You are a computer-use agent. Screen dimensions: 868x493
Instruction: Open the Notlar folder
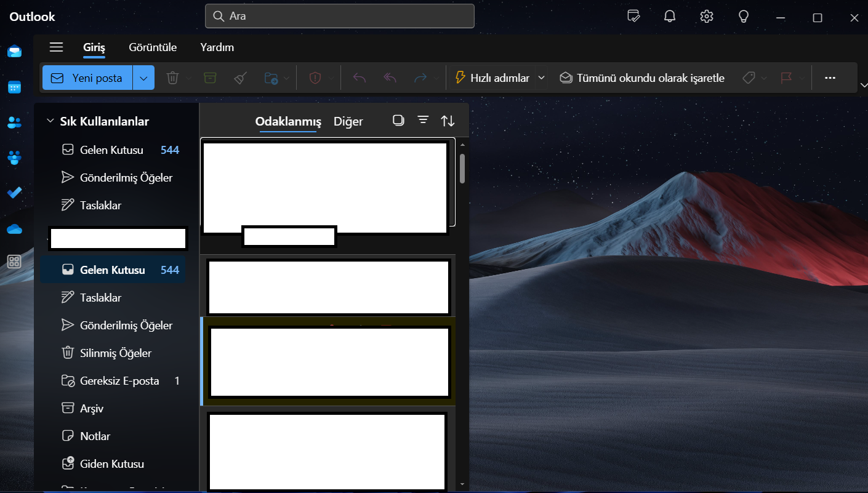(114, 436)
